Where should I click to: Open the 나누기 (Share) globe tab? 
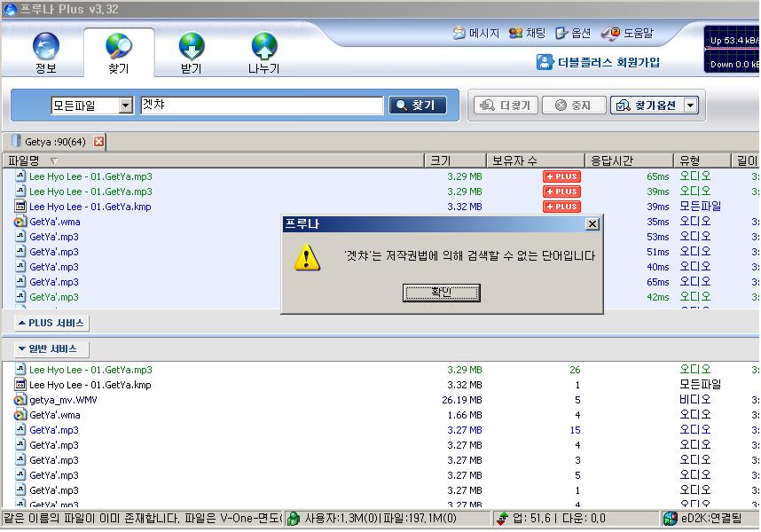(x=263, y=53)
